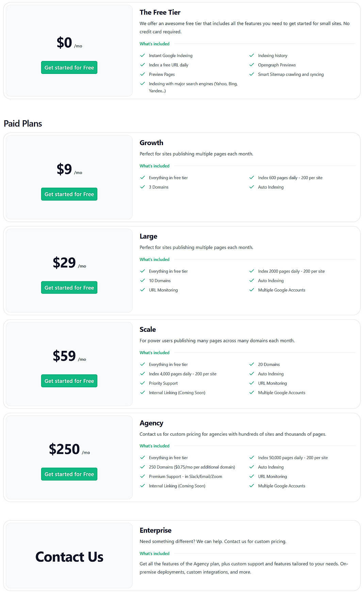Screen dimensions: 364x592
Task: Click the checkmark next to Opengraph Previews
Action: [252, 65]
